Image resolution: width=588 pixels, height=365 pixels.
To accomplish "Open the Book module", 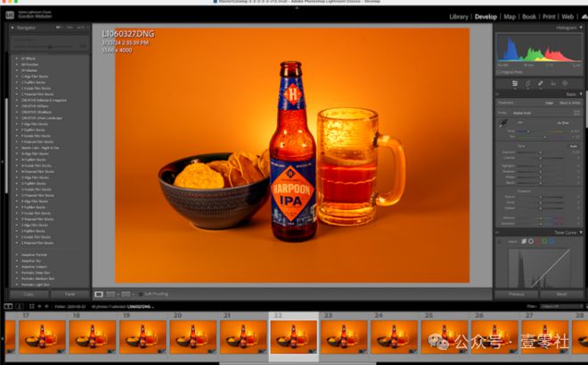I will click(529, 17).
